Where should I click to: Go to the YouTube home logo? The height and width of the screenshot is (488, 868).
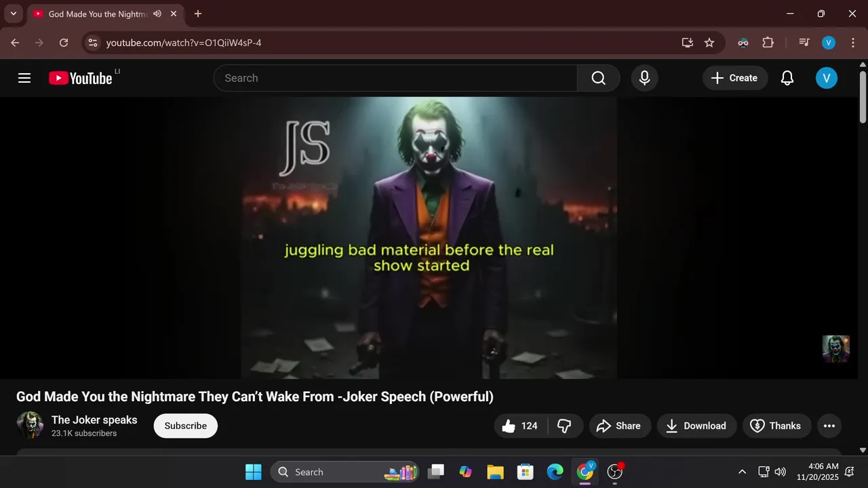coord(80,78)
